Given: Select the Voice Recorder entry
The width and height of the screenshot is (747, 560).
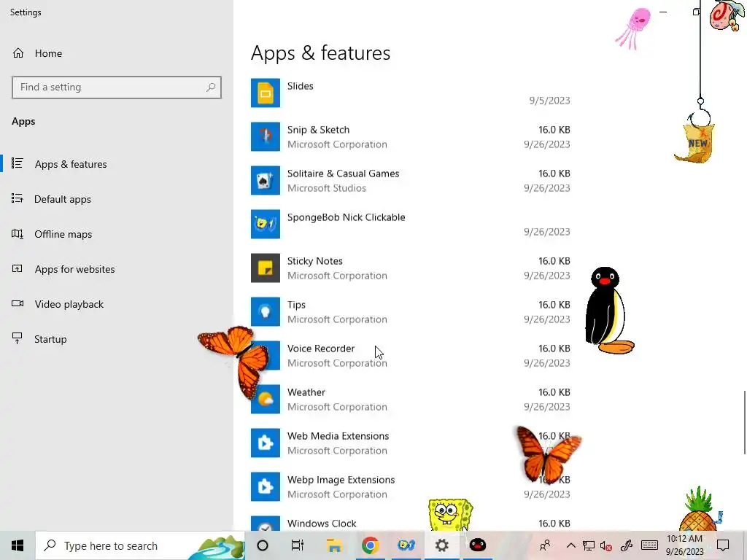Looking at the screenshot, I should [411, 355].
